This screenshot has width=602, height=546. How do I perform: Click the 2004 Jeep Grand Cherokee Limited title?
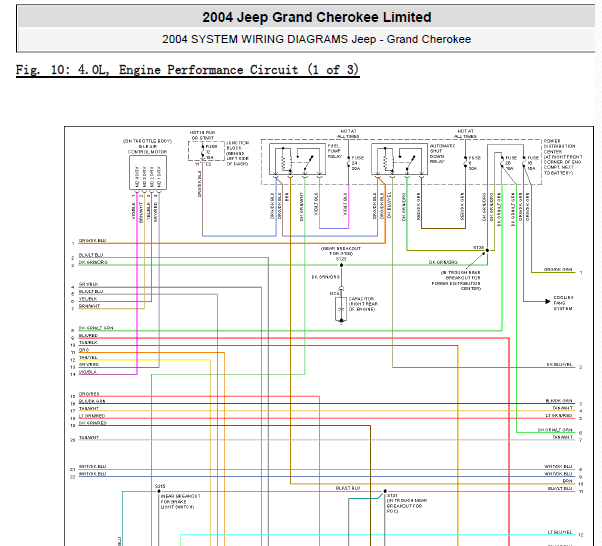click(x=317, y=17)
